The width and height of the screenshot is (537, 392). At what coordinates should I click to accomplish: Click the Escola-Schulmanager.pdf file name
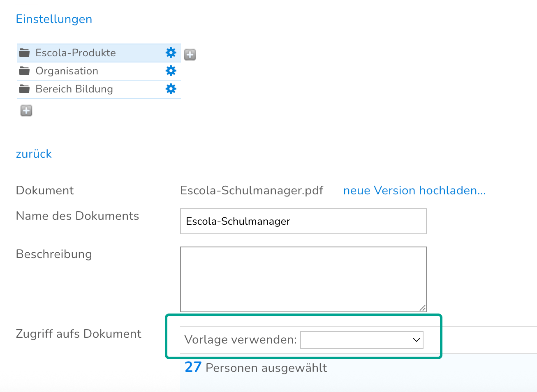pos(252,190)
